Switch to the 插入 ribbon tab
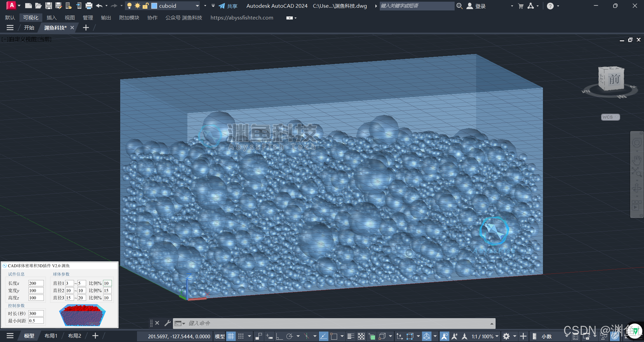 click(52, 18)
